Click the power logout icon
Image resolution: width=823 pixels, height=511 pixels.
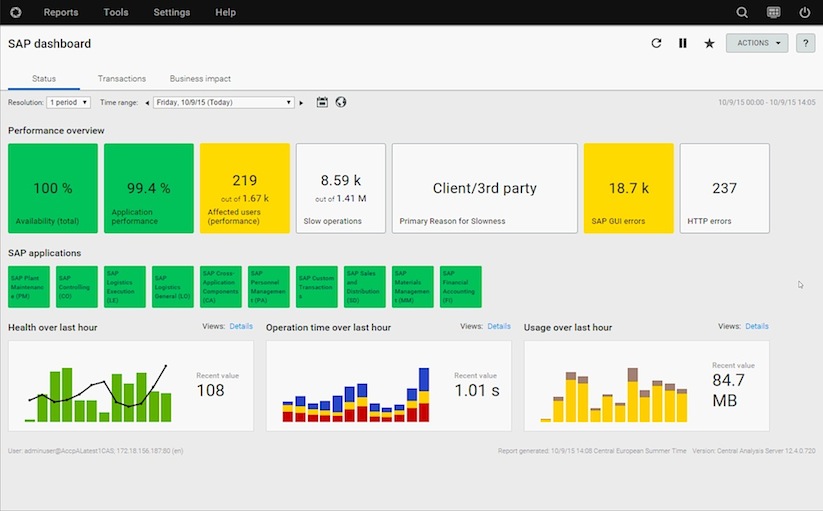805,13
